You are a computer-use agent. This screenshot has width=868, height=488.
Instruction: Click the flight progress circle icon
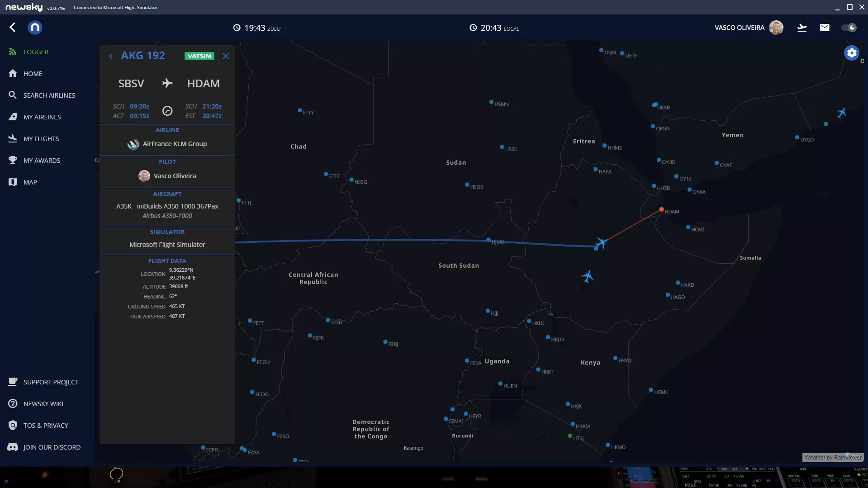point(167,111)
